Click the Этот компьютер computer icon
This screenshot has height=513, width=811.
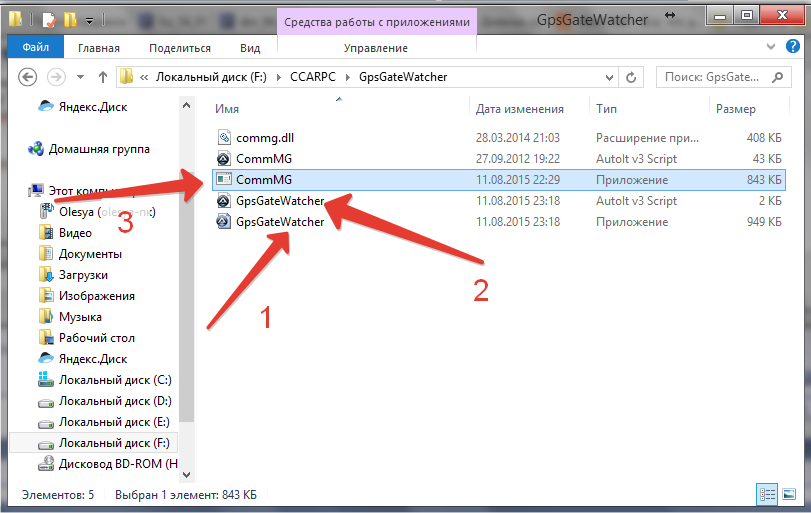click(x=36, y=190)
